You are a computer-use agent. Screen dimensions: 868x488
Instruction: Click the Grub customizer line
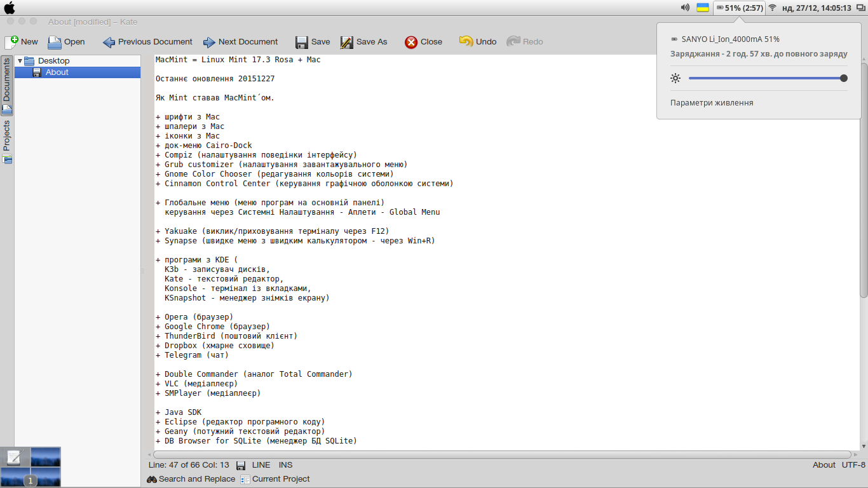coord(281,165)
